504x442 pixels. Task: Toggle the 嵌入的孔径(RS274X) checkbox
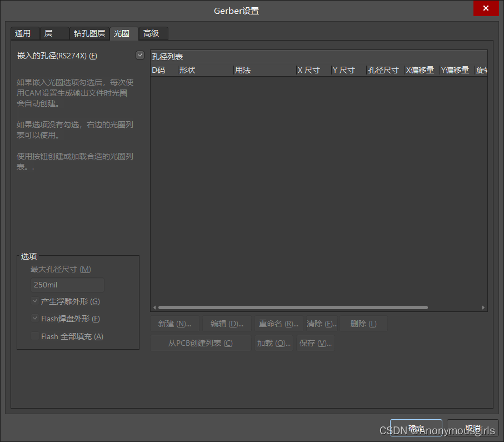tap(140, 55)
